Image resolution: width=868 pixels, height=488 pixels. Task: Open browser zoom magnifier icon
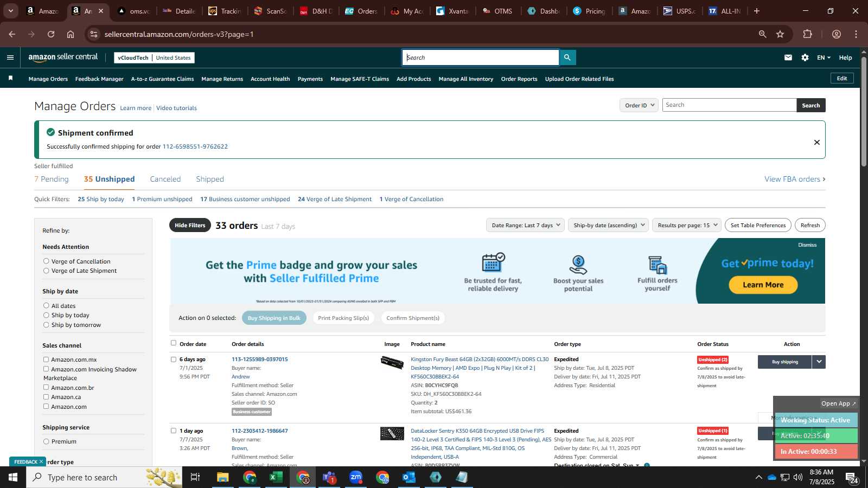(762, 34)
